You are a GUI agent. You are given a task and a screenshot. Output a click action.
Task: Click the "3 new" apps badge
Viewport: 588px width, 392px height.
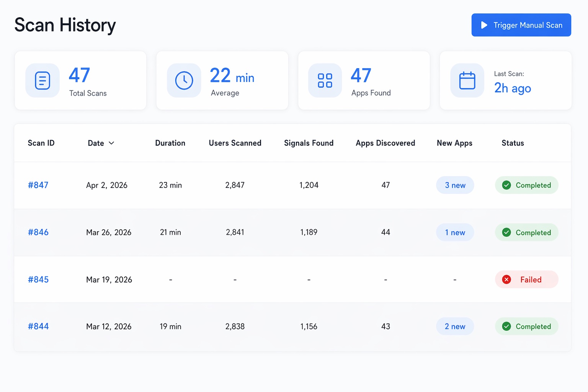[455, 185]
